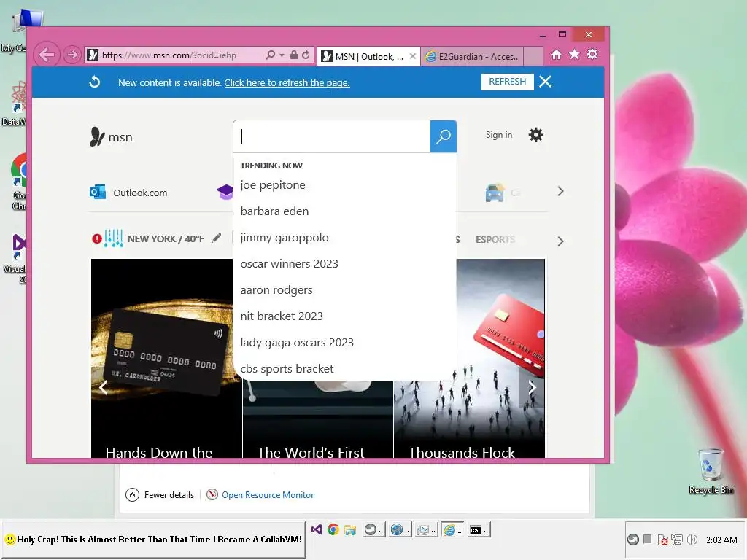Open MSN page settings gear
The height and width of the screenshot is (560, 747).
pyautogui.click(x=536, y=135)
